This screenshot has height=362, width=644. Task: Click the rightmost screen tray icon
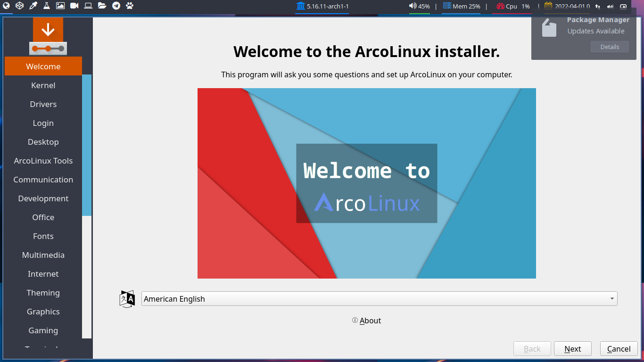point(623,7)
